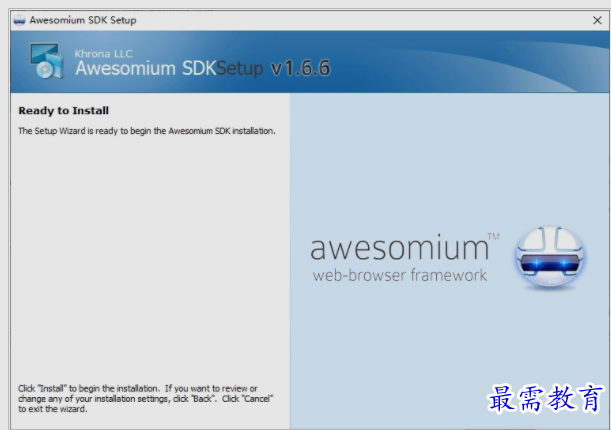Click the 'Khrona LLC' banner text
The image size is (611, 430).
click(x=104, y=53)
